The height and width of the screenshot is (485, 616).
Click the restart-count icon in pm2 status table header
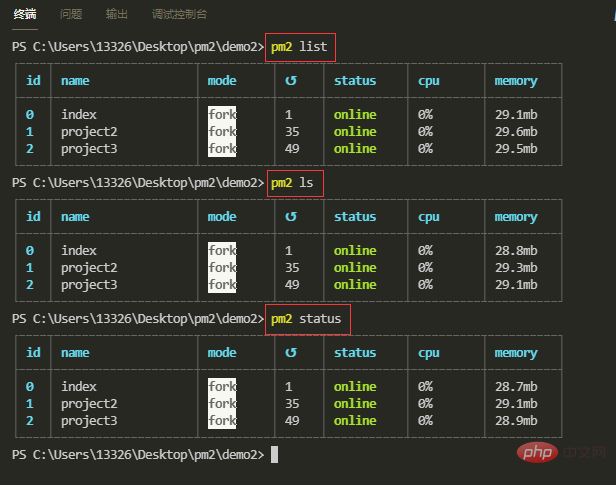(291, 352)
